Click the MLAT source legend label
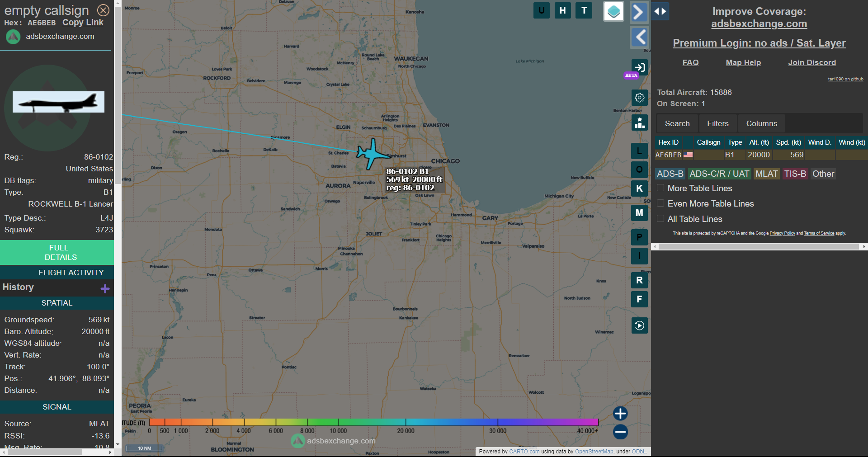Image resolution: width=868 pixels, height=457 pixels. click(766, 174)
